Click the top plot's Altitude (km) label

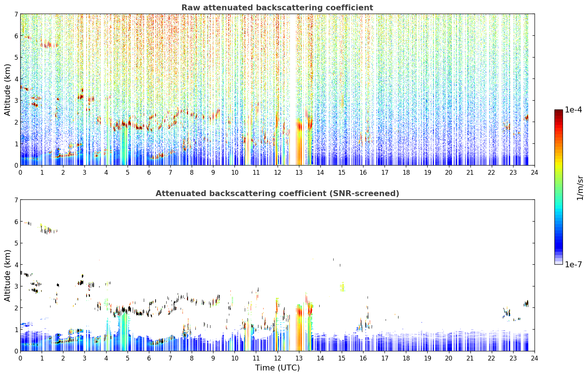coord(8,90)
